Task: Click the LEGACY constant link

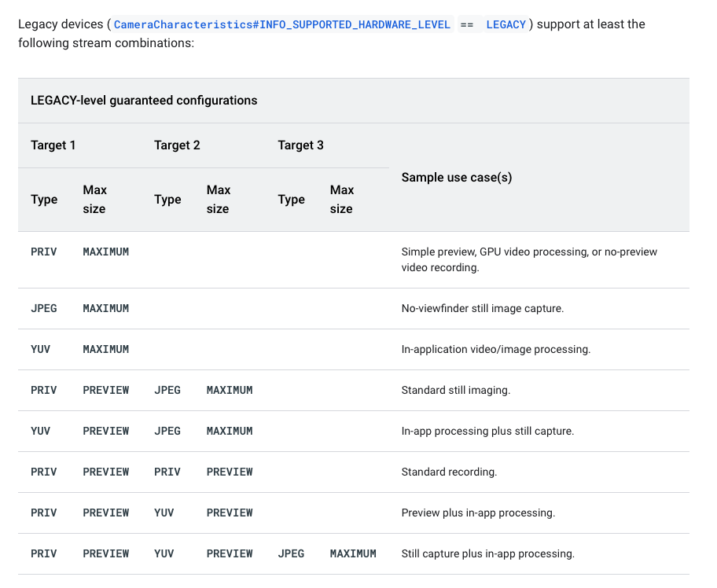Action: [x=506, y=24]
